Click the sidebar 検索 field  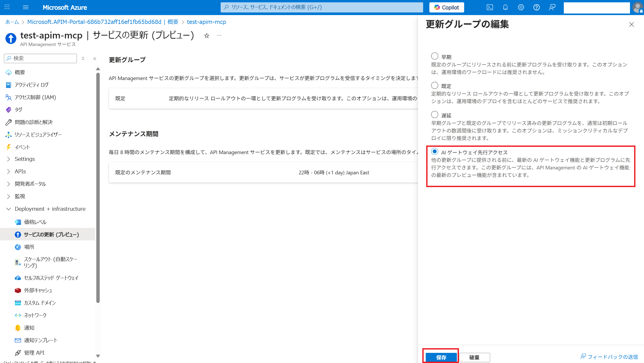pos(40,58)
